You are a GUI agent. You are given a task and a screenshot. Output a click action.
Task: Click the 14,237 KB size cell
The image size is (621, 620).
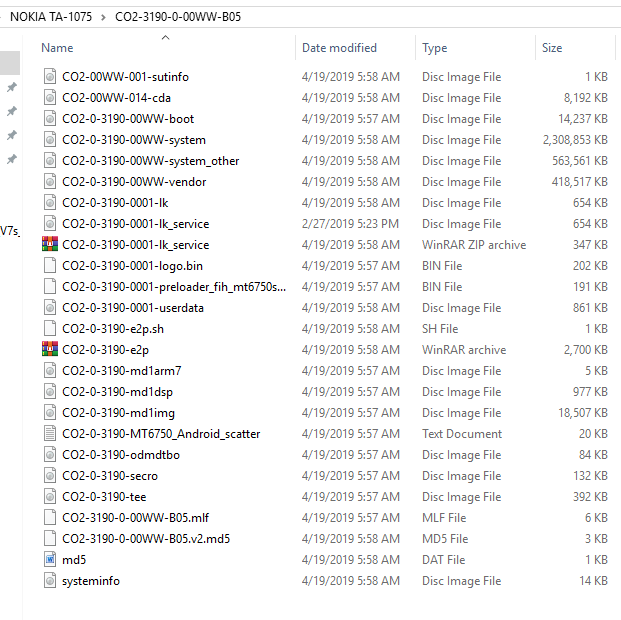(583, 119)
